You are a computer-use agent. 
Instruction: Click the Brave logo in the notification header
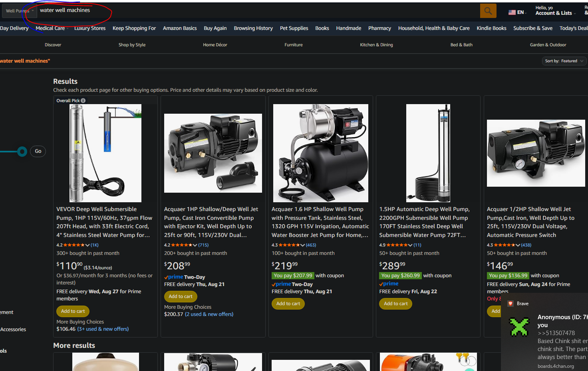pos(510,304)
